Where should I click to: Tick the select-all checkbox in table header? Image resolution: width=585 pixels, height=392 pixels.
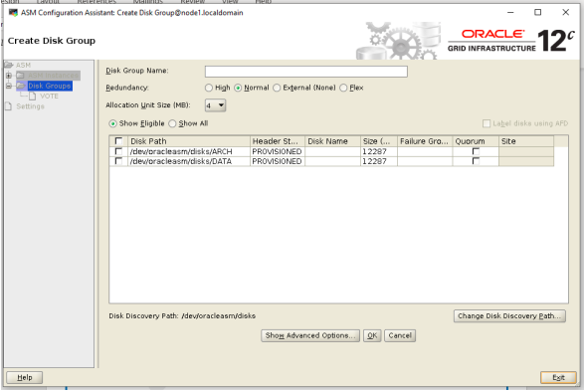click(118, 141)
